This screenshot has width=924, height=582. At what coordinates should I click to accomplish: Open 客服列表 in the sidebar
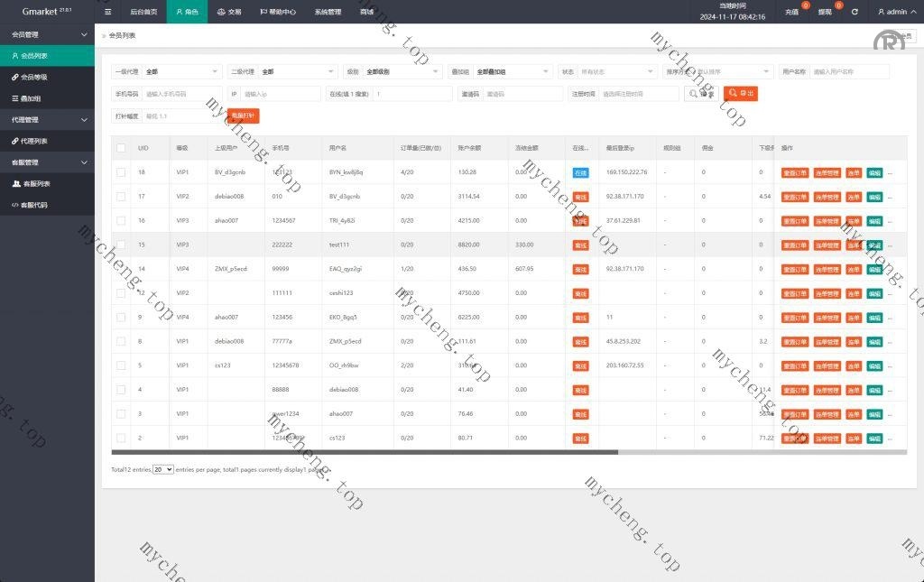point(36,183)
